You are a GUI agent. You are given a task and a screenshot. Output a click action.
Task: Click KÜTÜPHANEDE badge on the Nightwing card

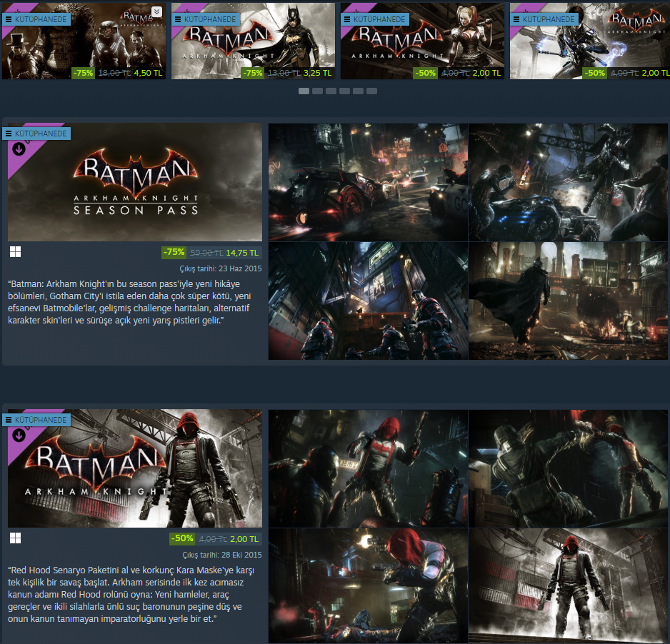(544, 19)
